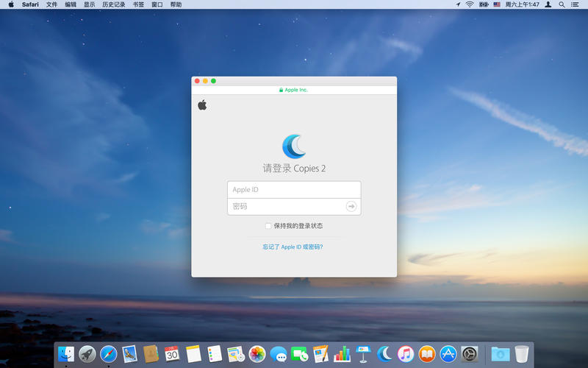Open Mail eagle stamp in the Dock
Viewport: 588px width, 368px height.
pyautogui.click(x=130, y=354)
